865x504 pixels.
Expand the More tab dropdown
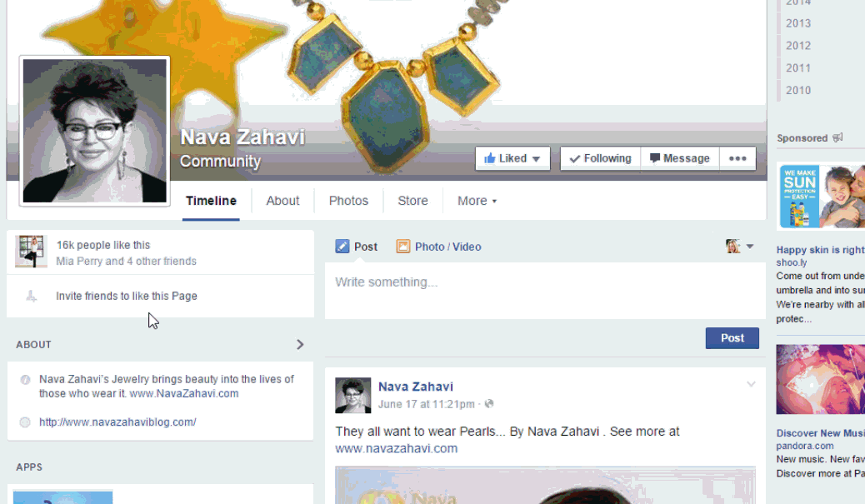tap(477, 201)
